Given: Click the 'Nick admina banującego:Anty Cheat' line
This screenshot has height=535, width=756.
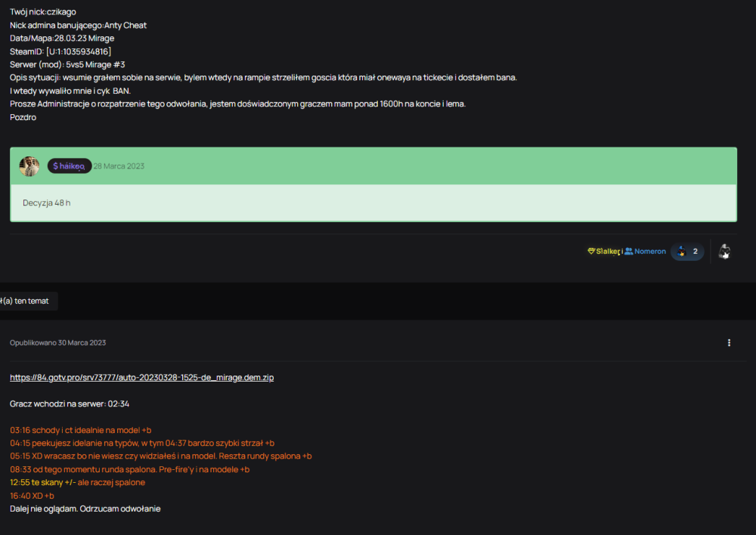Looking at the screenshot, I should pyautogui.click(x=78, y=25).
